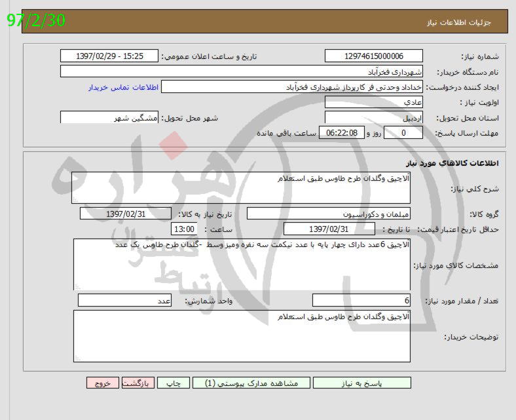The height and width of the screenshot is (420, 516).
Task: Click the red خروج exit button
Action: point(103,383)
